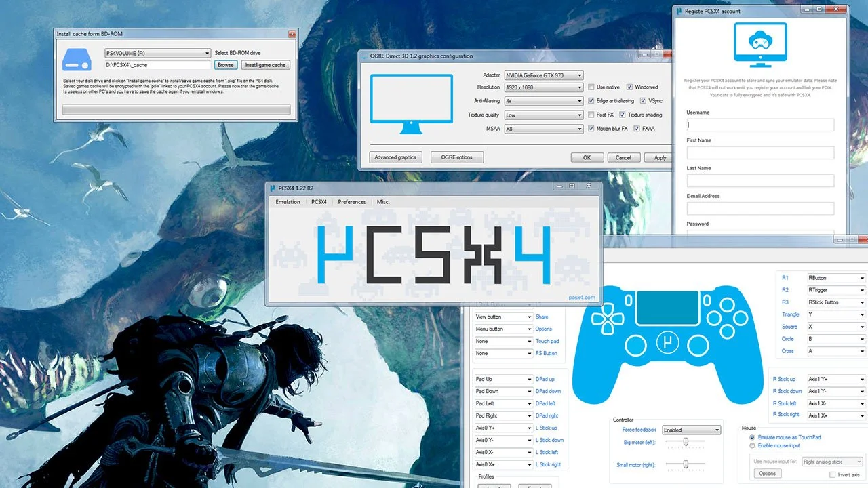Click OK in graphics configuration
868x488 pixels.
point(587,157)
